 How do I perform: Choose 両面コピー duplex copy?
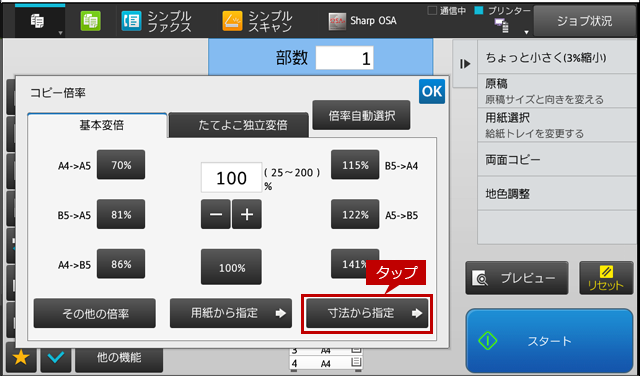[558, 159]
